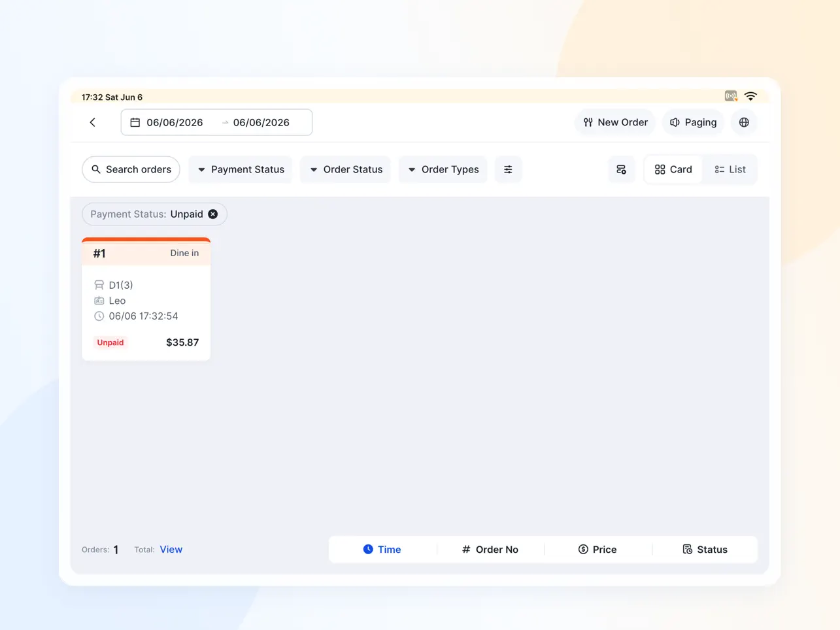The image size is (840, 630).
Task: Click the timestamp 06/06 17:32:54
Action: click(x=136, y=316)
